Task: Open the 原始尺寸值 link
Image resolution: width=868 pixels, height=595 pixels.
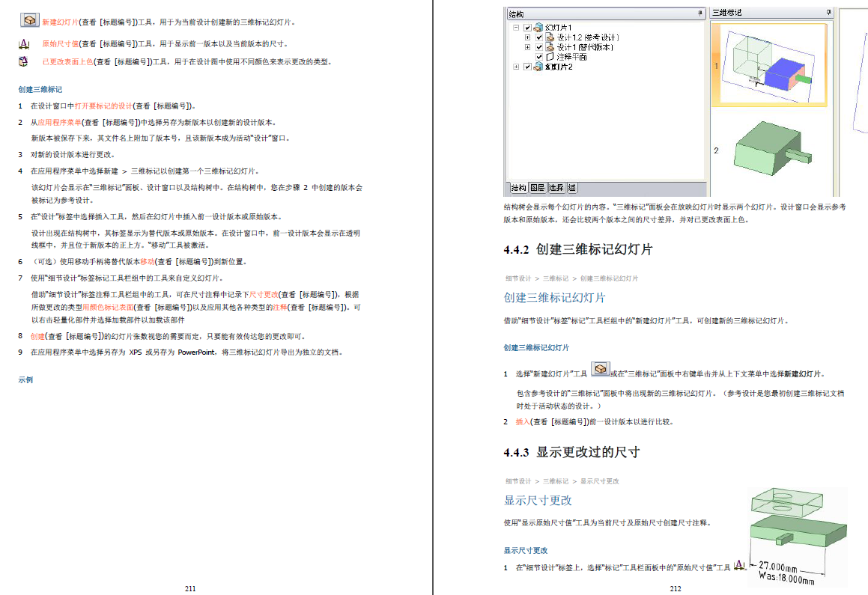Action: 61,43
